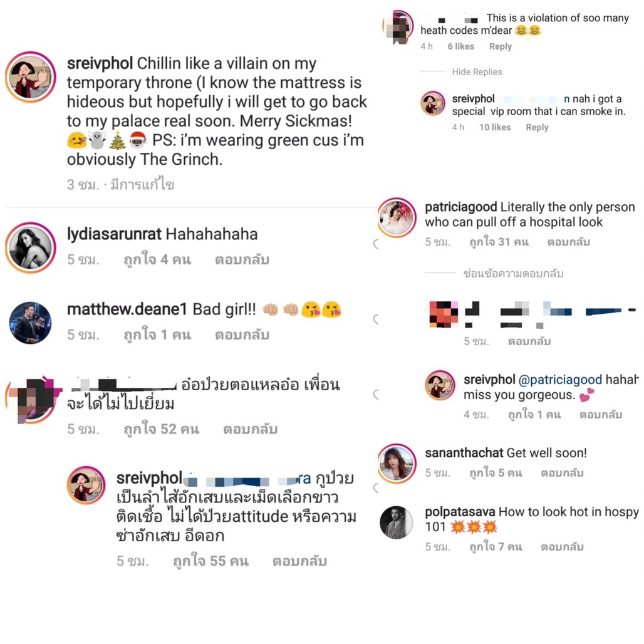Tap sreivphol's avatar on the vip room reply

[x=433, y=103]
